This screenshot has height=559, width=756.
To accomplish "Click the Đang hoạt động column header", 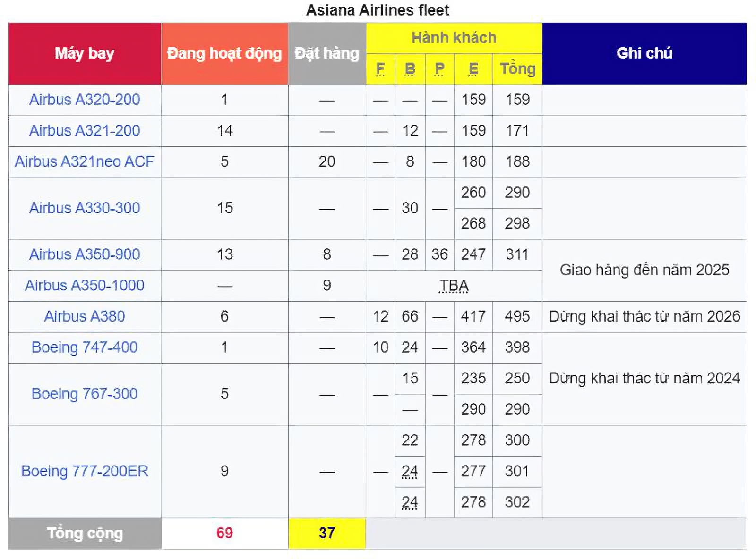I will (x=224, y=53).
